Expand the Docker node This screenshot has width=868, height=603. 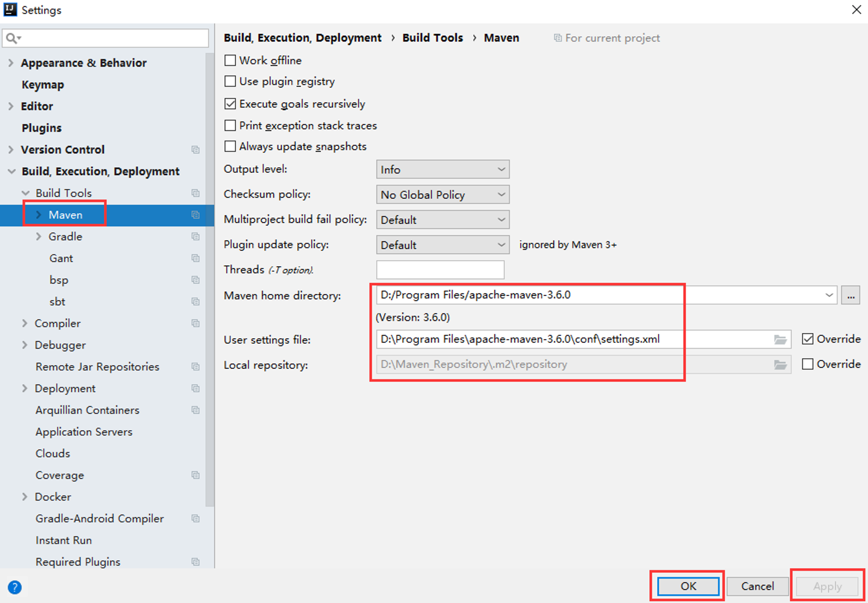pos(25,497)
